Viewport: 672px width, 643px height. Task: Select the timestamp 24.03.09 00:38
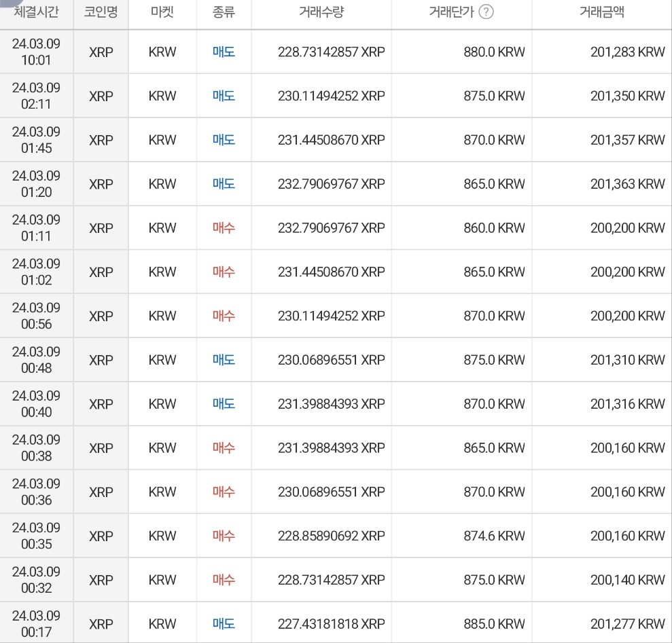pyautogui.click(x=37, y=447)
